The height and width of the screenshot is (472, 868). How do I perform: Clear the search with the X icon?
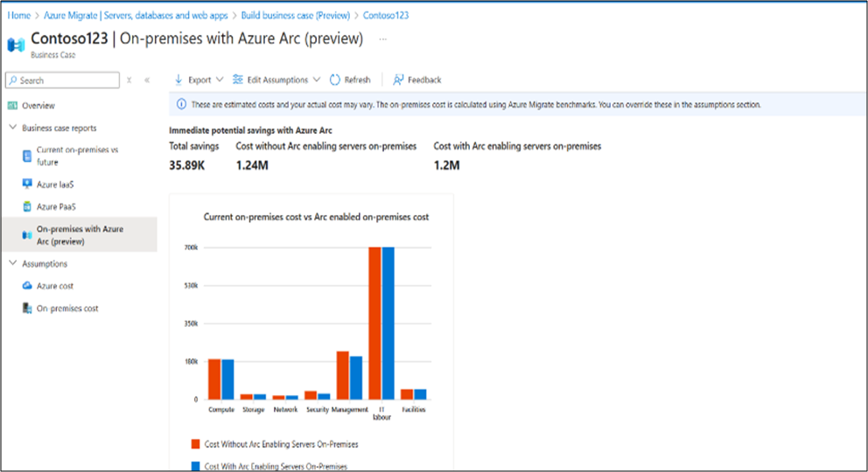129,80
